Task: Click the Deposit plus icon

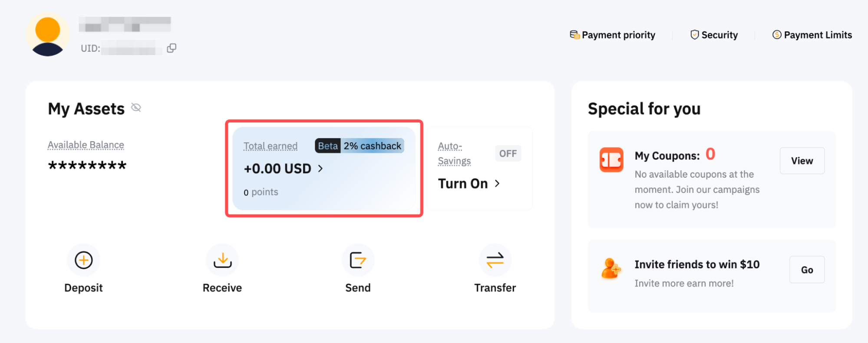Action: point(83,261)
